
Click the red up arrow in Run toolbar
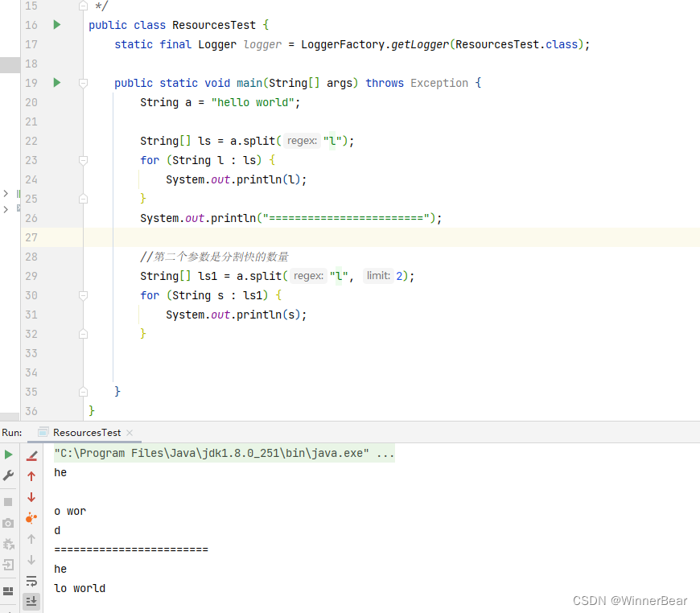click(x=31, y=476)
